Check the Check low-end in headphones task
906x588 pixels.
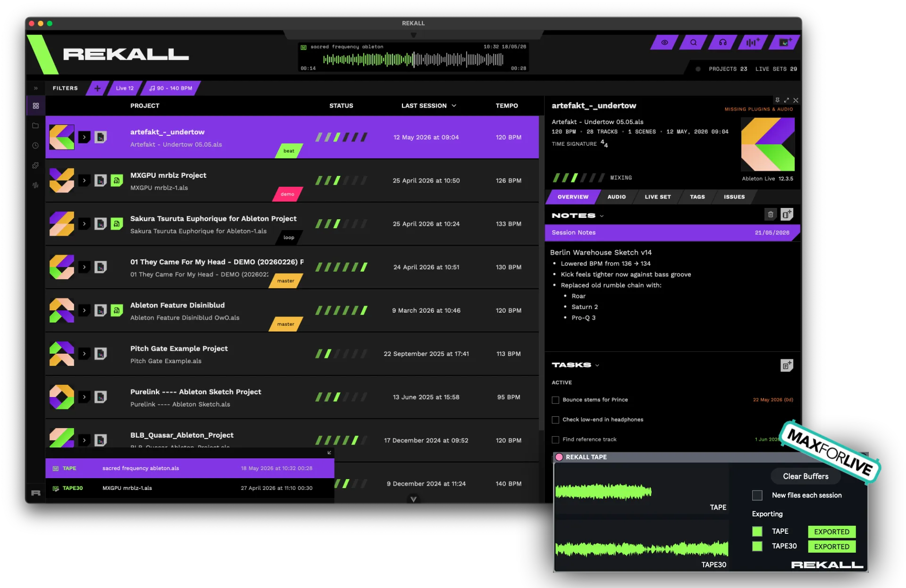click(x=555, y=420)
